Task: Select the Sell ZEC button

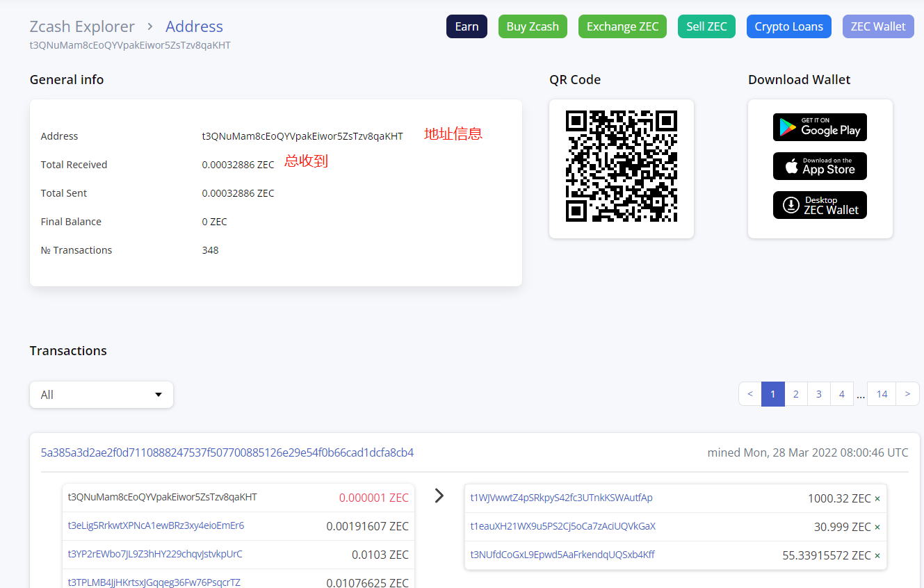Action: (706, 26)
